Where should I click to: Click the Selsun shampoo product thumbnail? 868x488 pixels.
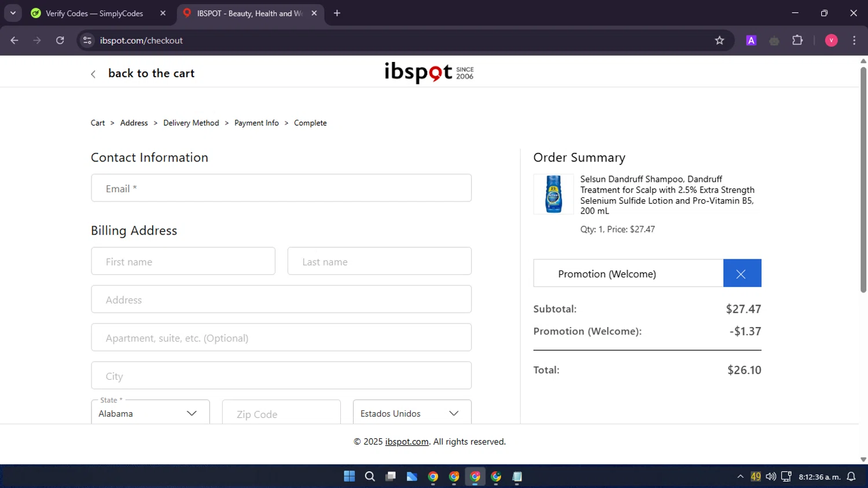tap(554, 195)
